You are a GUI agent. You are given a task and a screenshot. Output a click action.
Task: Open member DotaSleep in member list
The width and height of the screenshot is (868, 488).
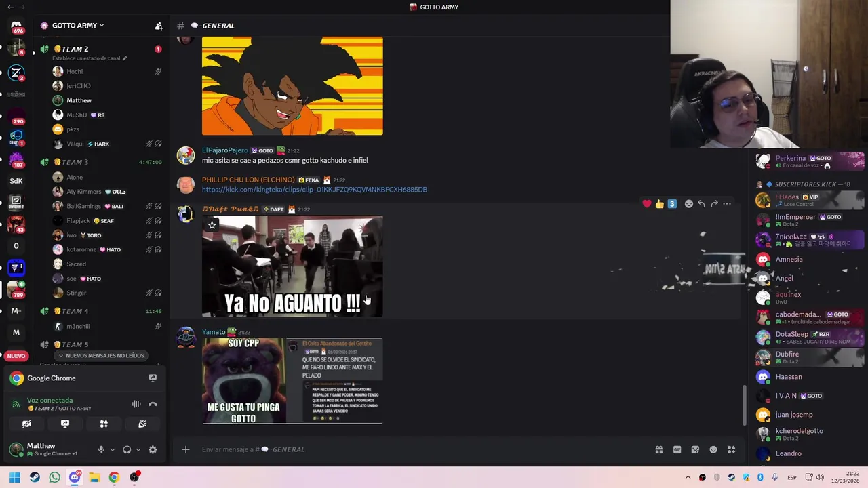[811, 338]
